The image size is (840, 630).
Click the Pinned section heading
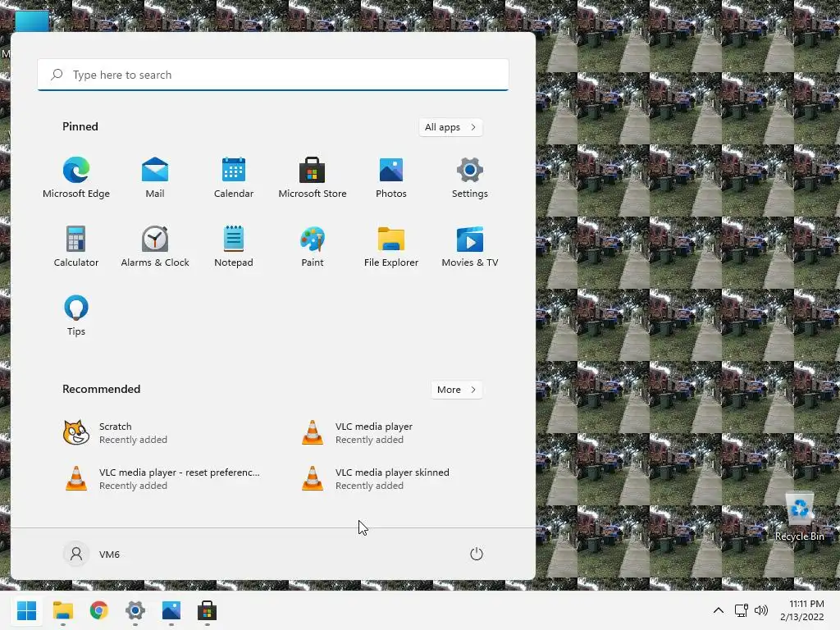click(80, 126)
